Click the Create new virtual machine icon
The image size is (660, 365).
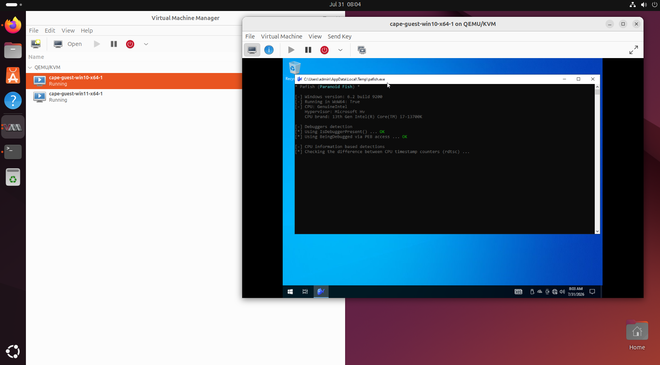[x=36, y=44]
